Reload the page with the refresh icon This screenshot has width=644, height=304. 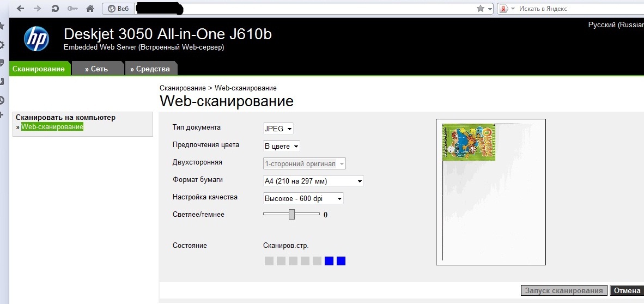pos(54,9)
